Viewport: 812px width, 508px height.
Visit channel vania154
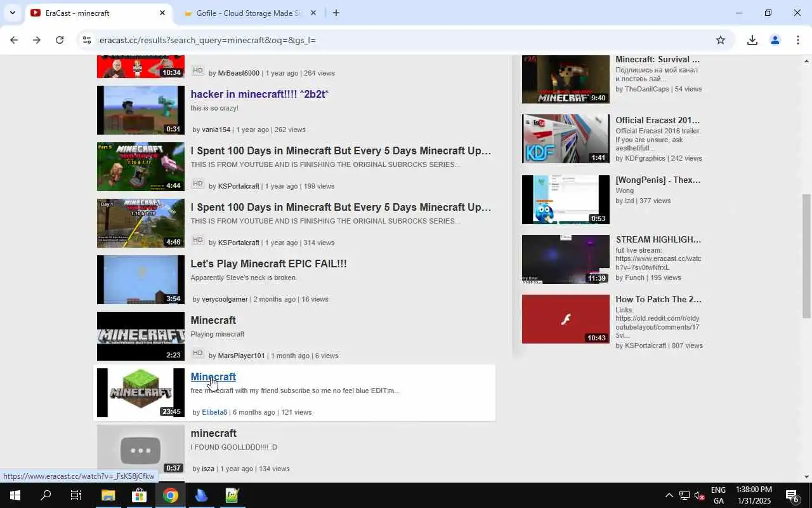[x=216, y=130]
